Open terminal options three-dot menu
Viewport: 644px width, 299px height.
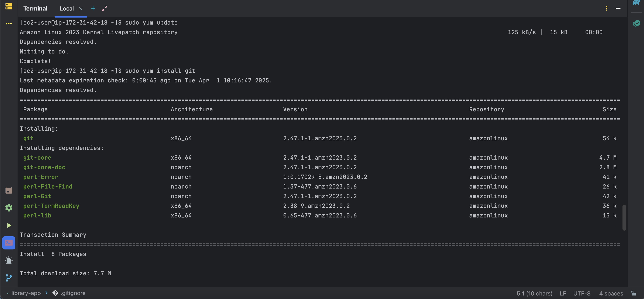(x=606, y=9)
